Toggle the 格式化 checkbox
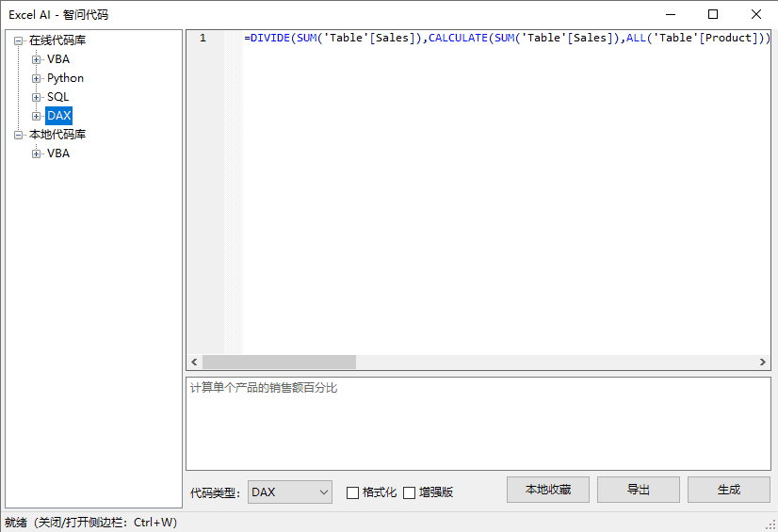Screen dimensions: 778x532 352,492
